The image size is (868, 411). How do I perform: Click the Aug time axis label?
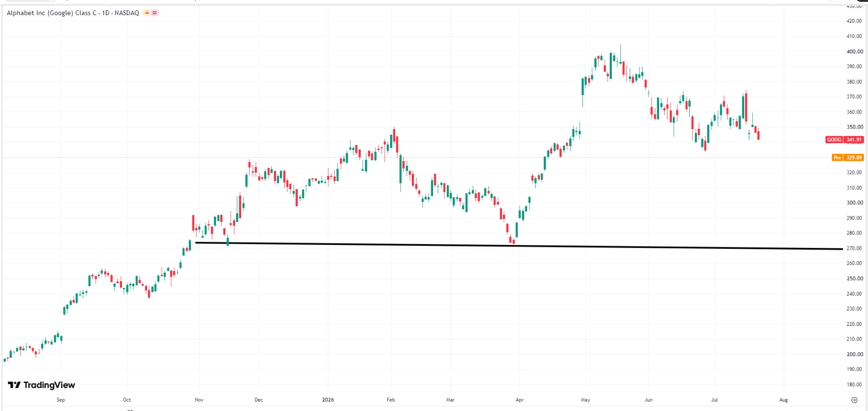(783, 400)
